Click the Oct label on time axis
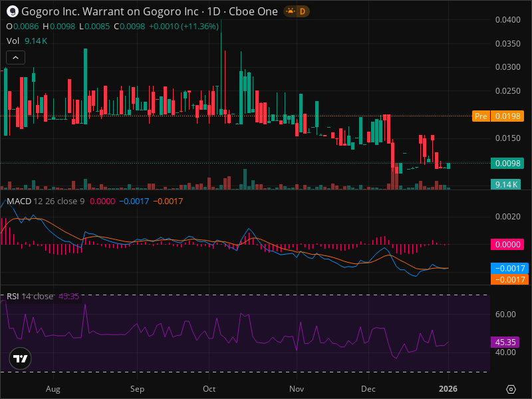The height and width of the screenshot is (399, 532). [209, 389]
